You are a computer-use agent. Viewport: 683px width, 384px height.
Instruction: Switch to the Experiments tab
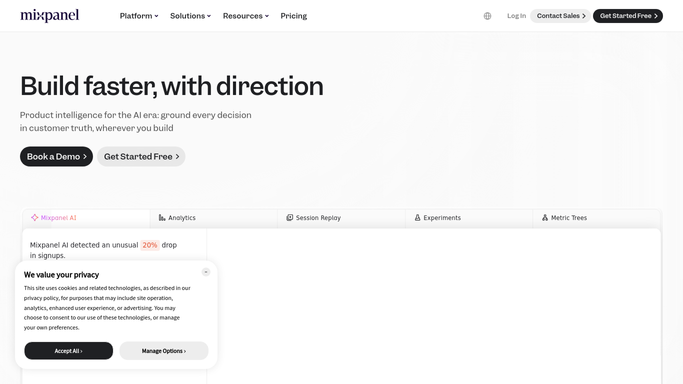click(469, 218)
